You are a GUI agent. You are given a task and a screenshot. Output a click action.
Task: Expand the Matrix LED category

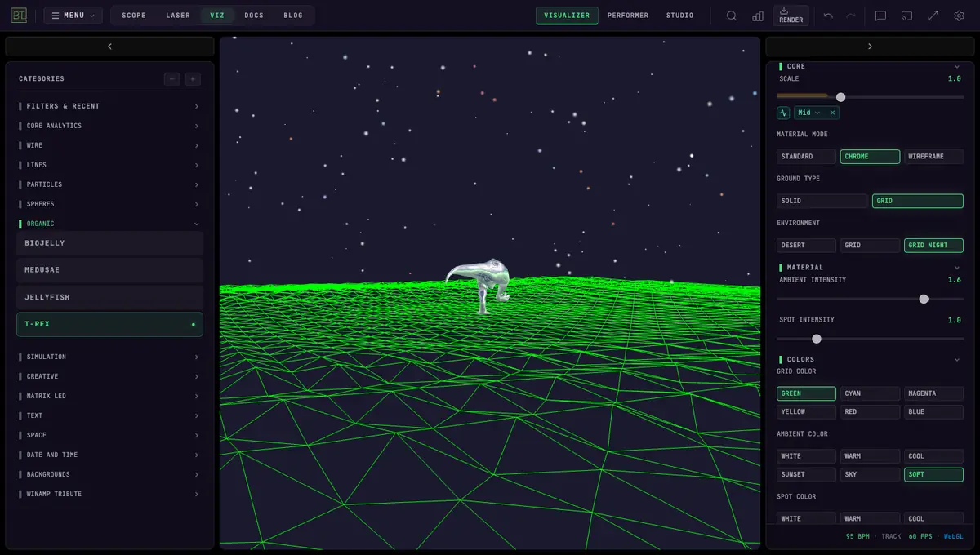tap(109, 396)
